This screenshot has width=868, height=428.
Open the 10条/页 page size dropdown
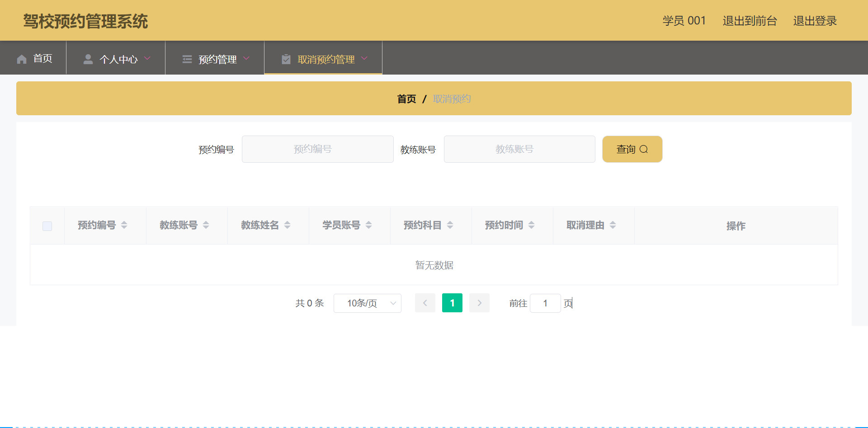367,303
